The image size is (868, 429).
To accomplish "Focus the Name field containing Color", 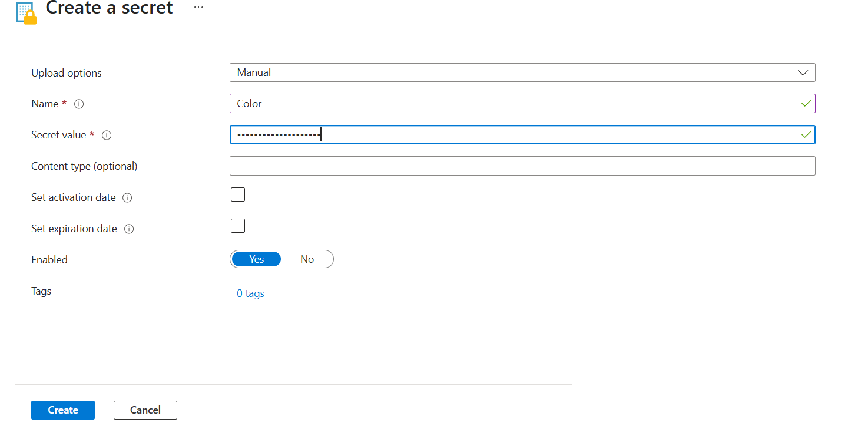I will pyautogui.click(x=512, y=104).
